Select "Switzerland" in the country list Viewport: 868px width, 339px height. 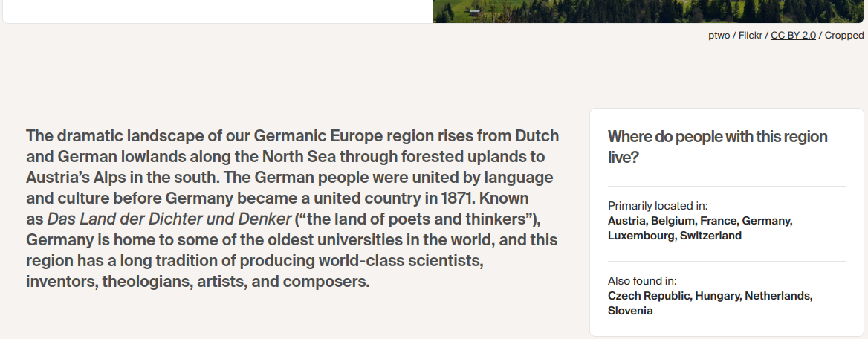click(x=712, y=236)
